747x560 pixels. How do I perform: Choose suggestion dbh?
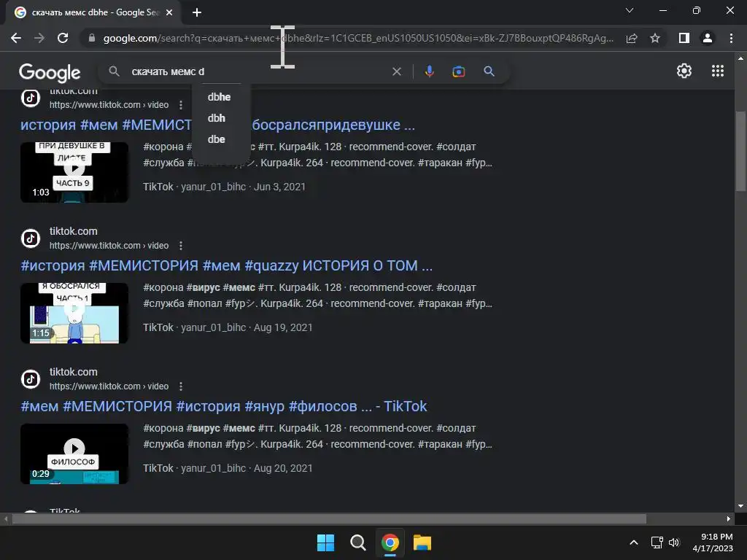[x=217, y=118]
